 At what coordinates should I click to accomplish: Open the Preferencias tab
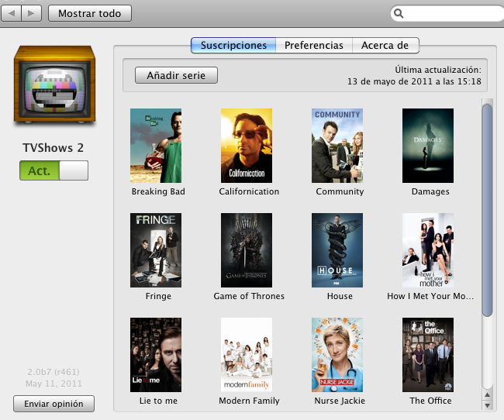(314, 45)
